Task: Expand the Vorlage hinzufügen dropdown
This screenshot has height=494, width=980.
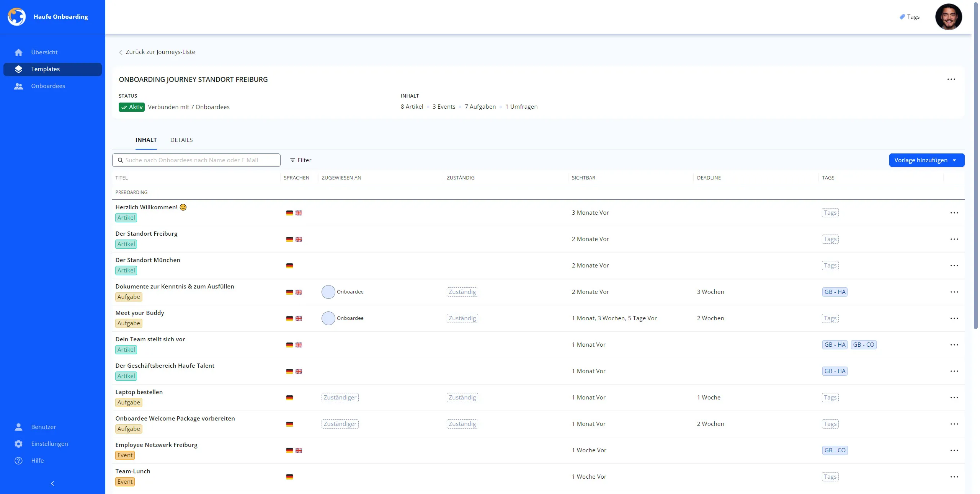Action: coord(954,160)
